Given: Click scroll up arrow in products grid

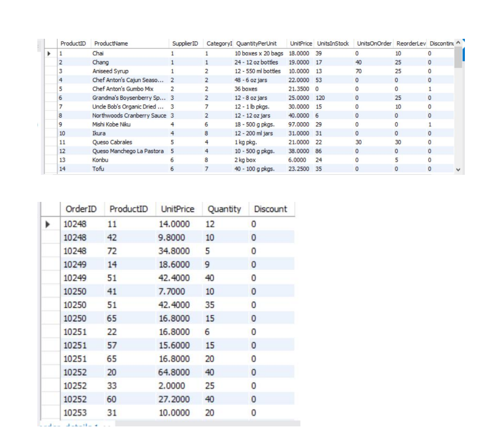Looking at the screenshot, I should (x=458, y=43).
